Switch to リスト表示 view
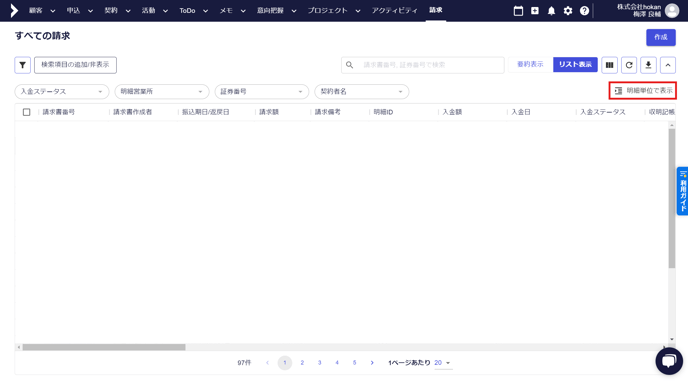The height and width of the screenshot is (381, 688). [x=575, y=65]
